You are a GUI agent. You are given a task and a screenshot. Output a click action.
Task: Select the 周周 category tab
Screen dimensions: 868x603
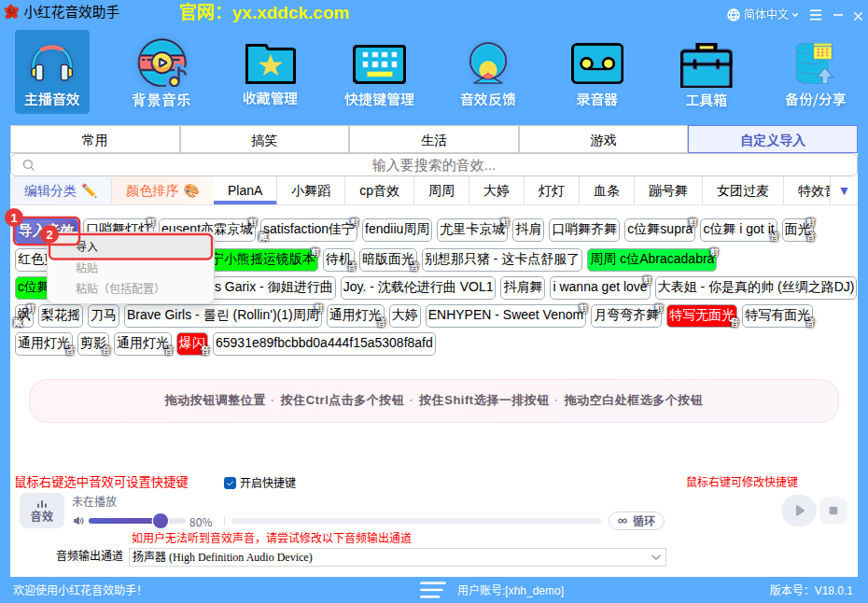[441, 191]
